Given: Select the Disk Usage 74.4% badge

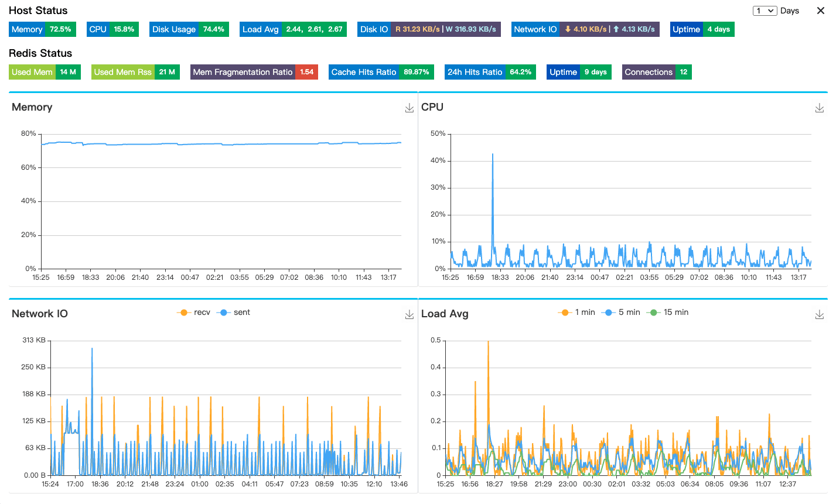Looking at the screenshot, I should (x=189, y=29).
